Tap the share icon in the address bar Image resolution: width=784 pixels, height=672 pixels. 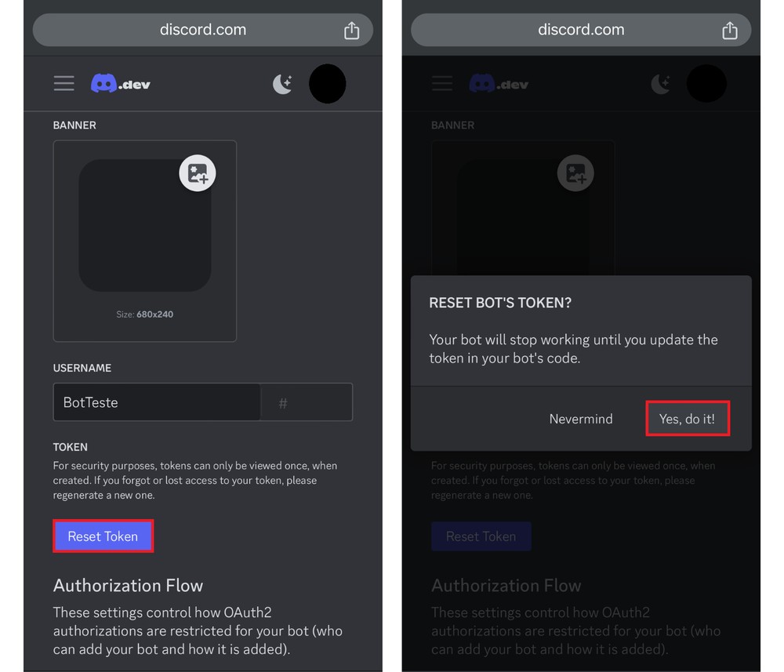pos(351,30)
